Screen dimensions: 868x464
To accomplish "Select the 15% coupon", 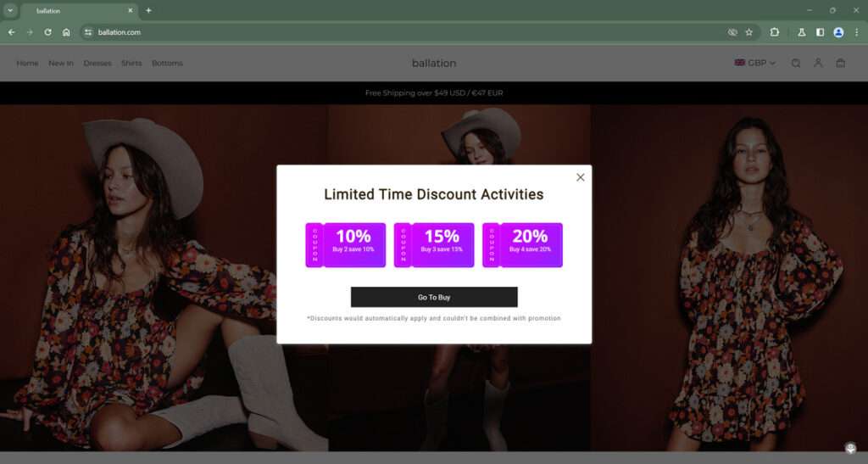I will [x=434, y=245].
